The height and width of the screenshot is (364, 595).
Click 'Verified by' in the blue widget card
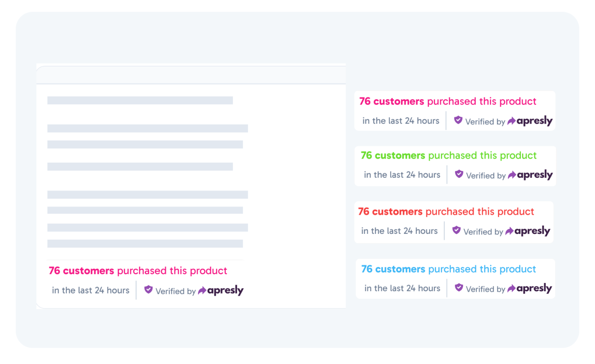click(485, 289)
